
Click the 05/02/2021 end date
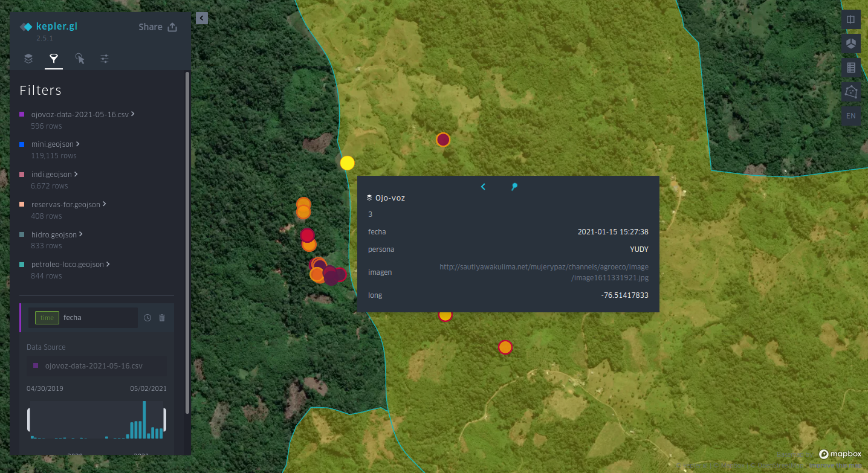[x=148, y=388]
